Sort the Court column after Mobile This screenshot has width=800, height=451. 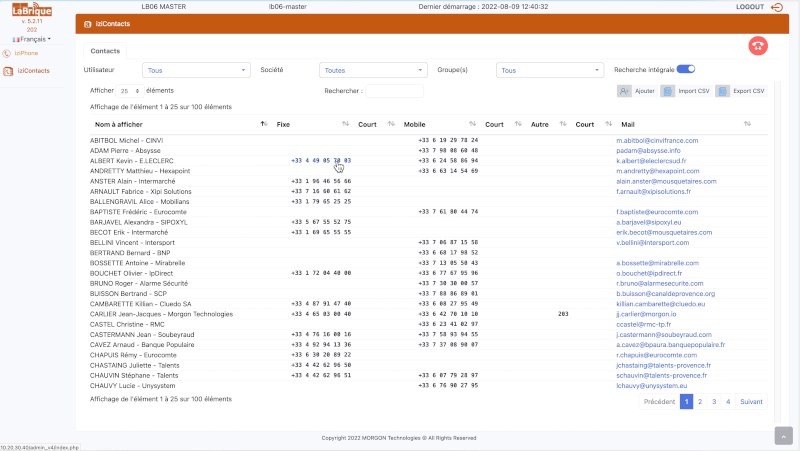[x=518, y=124]
